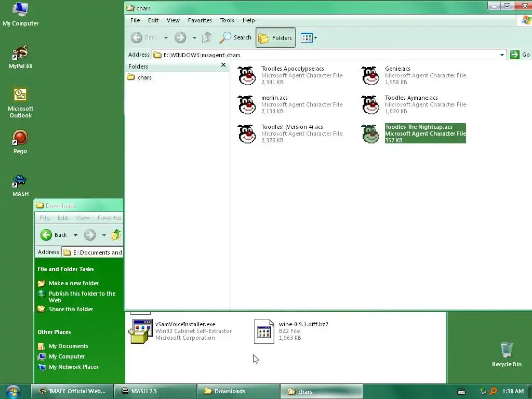
Task: Select vSamVoiceInstaller.exe file icon
Action: point(140,331)
